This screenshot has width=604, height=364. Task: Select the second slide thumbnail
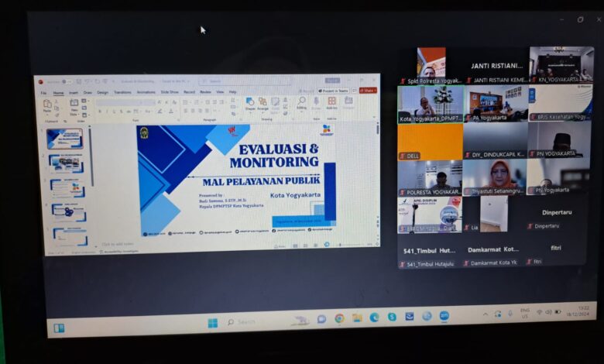[66, 163]
